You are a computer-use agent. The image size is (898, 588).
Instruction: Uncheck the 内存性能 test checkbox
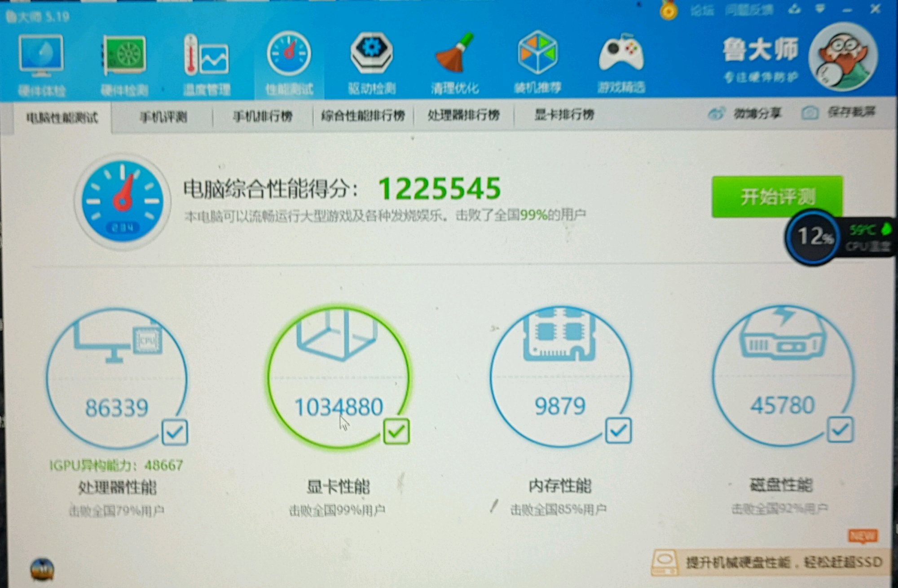(618, 430)
